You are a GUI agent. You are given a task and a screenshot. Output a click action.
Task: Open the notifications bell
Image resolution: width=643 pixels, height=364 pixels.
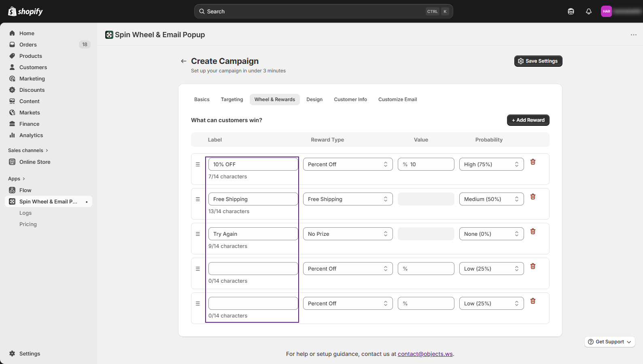589,11
